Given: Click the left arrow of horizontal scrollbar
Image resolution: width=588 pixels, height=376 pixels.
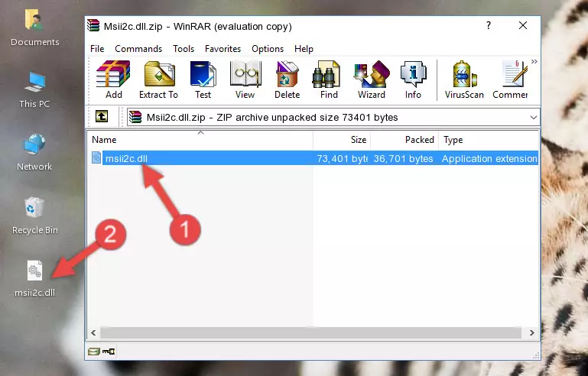Looking at the screenshot, I should 93,333.
